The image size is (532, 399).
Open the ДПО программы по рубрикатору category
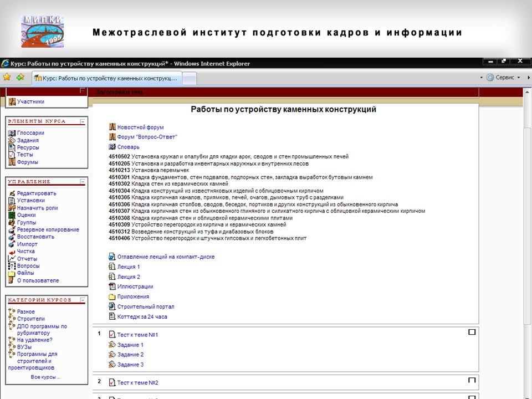pyautogui.click(x=42, y=329)
